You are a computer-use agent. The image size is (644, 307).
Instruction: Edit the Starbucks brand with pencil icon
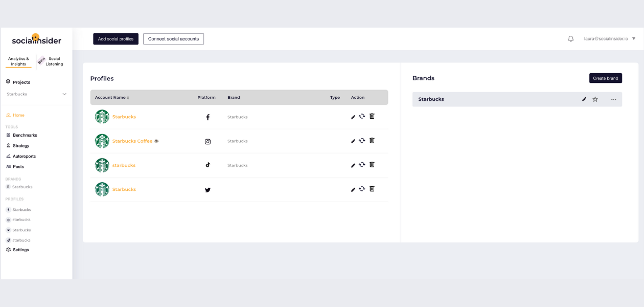(x=584, y=99)
